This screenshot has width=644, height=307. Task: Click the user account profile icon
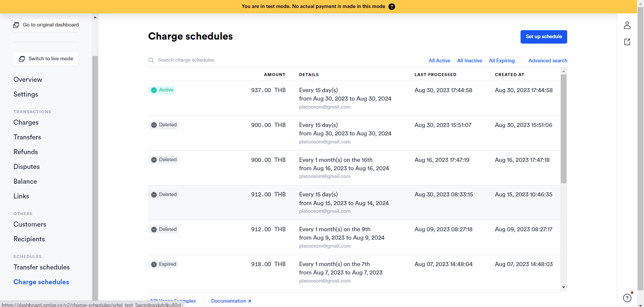coord(627,25)
